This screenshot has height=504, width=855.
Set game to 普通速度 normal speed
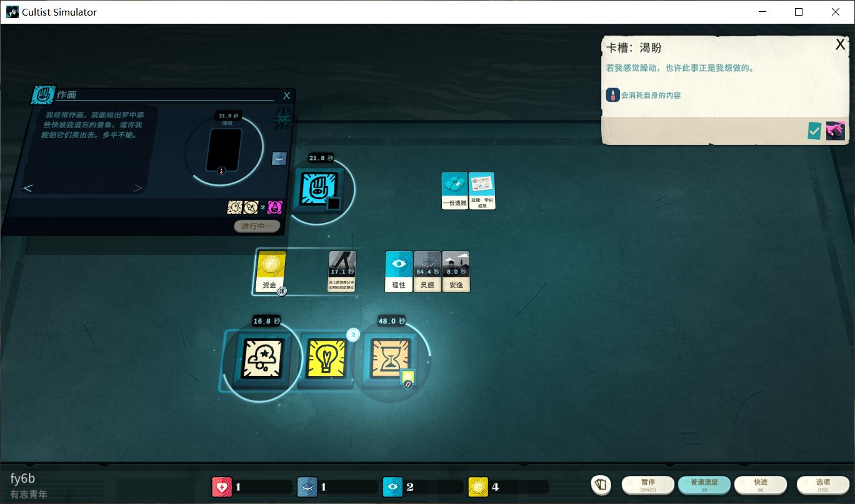(704, 485)
